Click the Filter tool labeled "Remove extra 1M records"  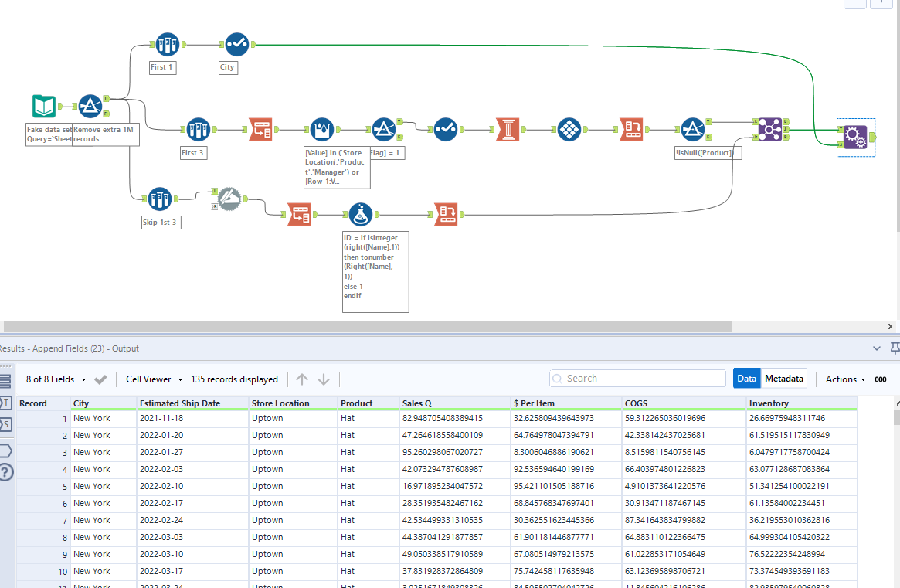point(90,106)
